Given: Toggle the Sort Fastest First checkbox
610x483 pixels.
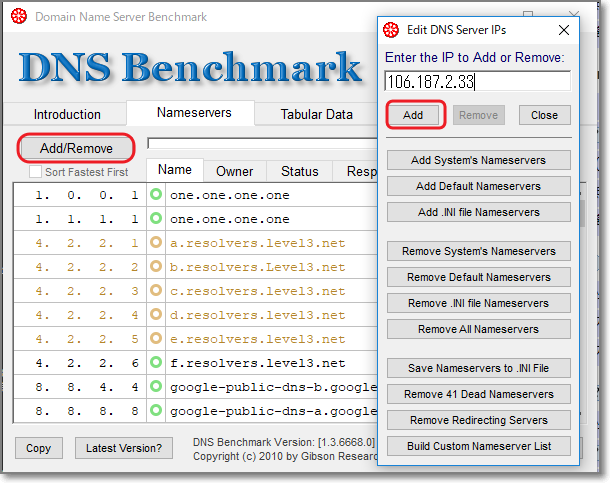Looking at the screenshot, I should pyautogui.click(x=36, y=172).
